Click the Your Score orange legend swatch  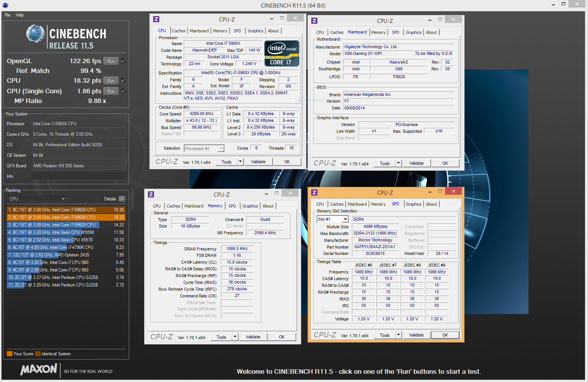(10, 354)
